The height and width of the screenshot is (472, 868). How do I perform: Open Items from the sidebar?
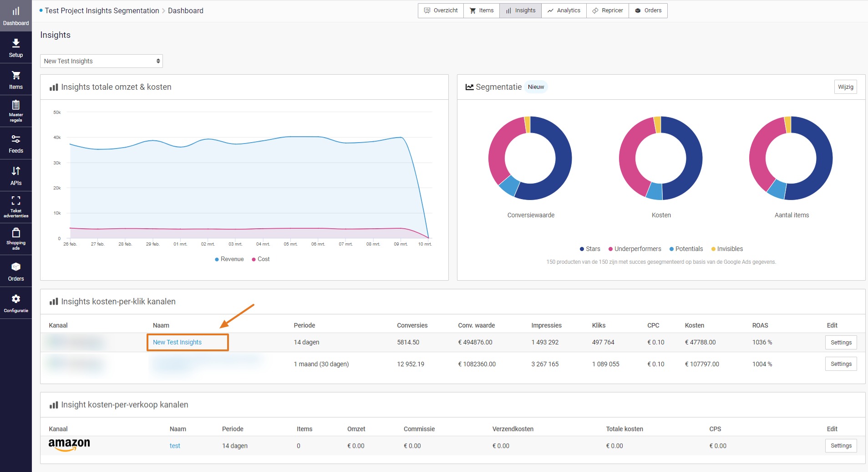coord(15,79)
